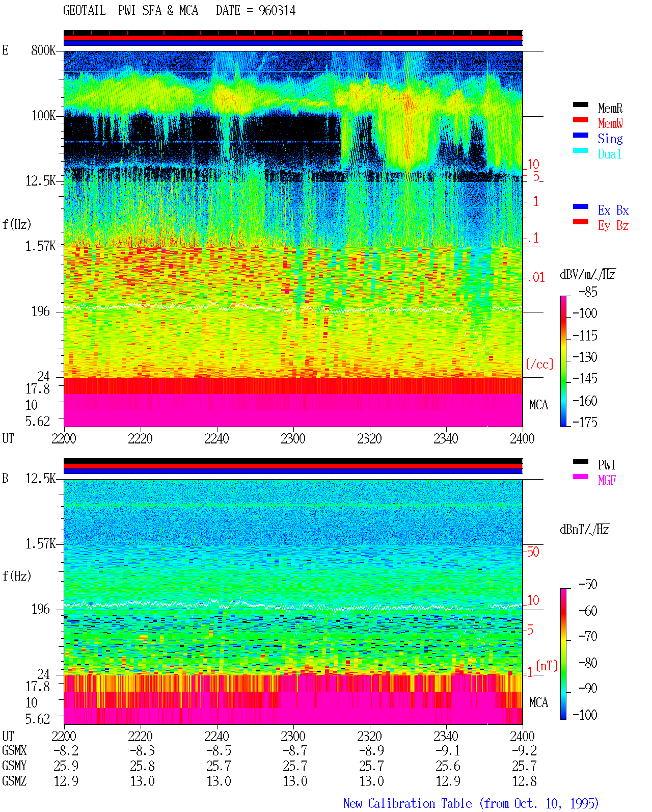Click the GSMY value '25.6'
The height and width of the screenshot is (812, 652).
point(448,766)
